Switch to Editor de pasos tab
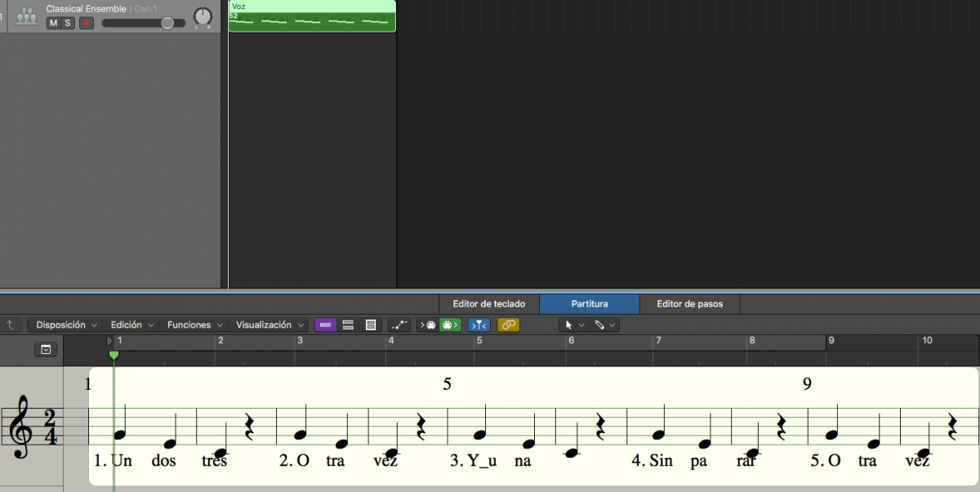 [x=689, y=304]
